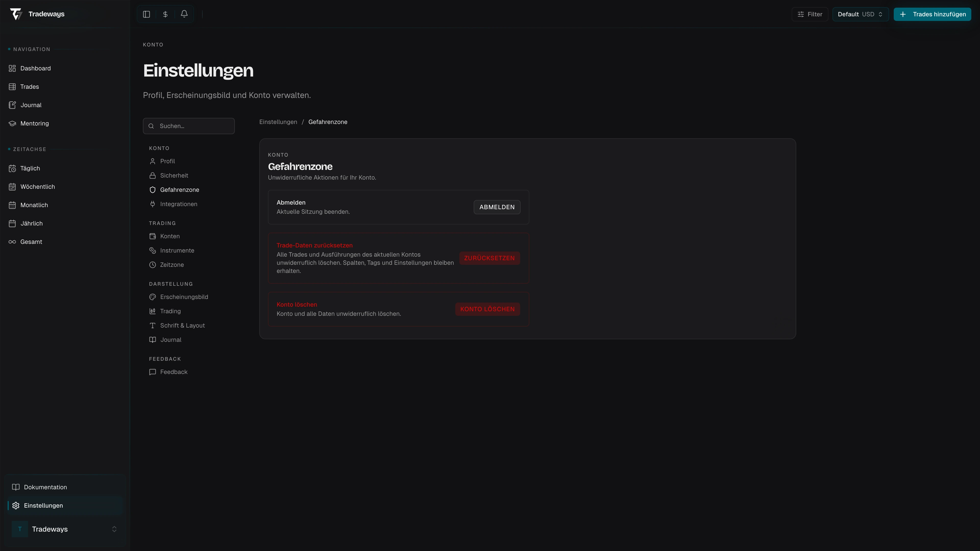This screenshot has height=551, width=980.
Task: Select the Täglich calendar view
Action: pos(30,168)
